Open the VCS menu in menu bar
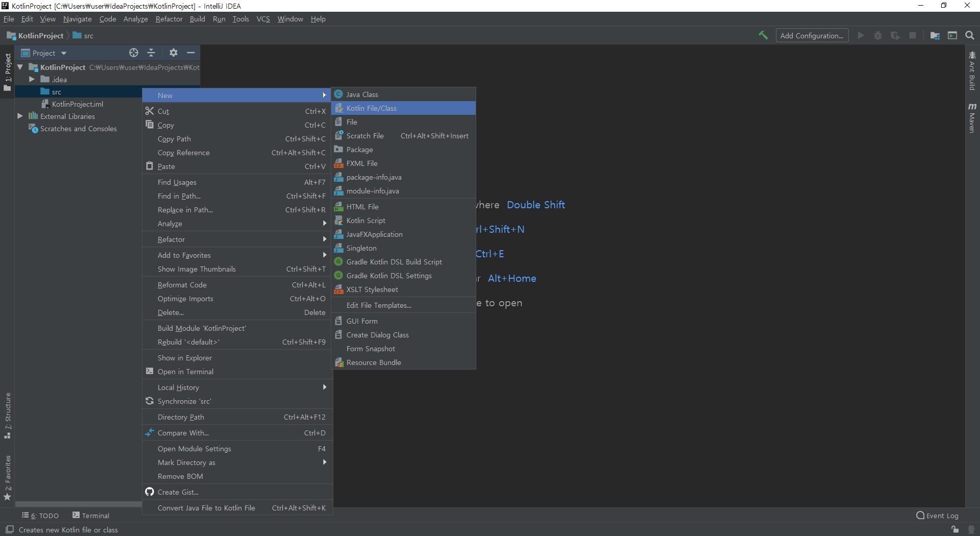980x536 pixels. (x=263, y=19)
